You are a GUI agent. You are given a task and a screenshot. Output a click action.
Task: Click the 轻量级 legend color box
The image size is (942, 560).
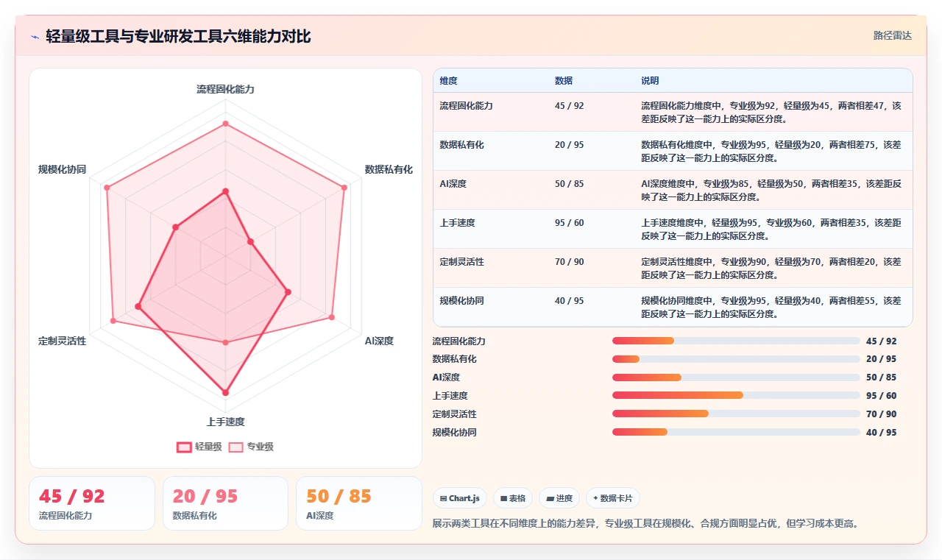pos(184,447)
